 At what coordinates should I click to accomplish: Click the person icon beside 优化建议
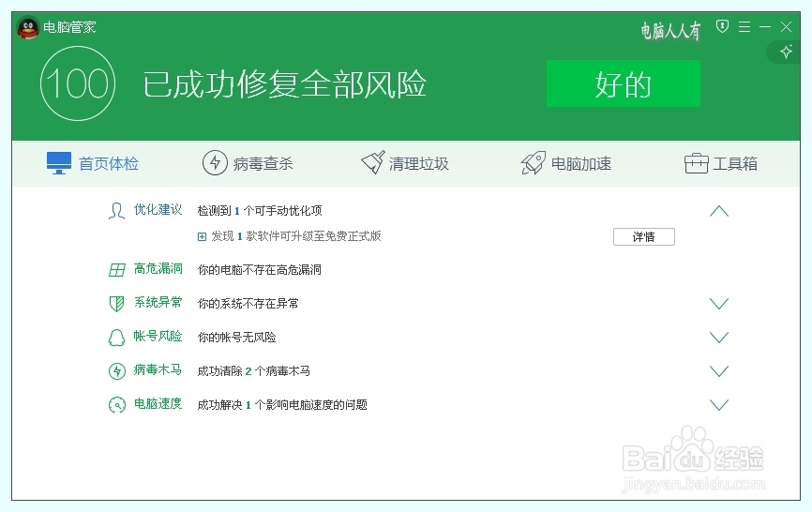click(116, 211)
